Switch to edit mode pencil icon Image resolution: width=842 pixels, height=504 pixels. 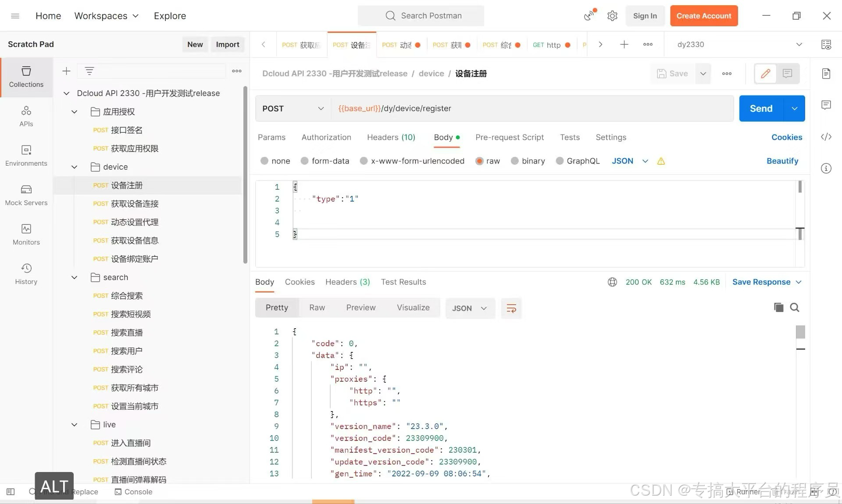tap(766, 74)
